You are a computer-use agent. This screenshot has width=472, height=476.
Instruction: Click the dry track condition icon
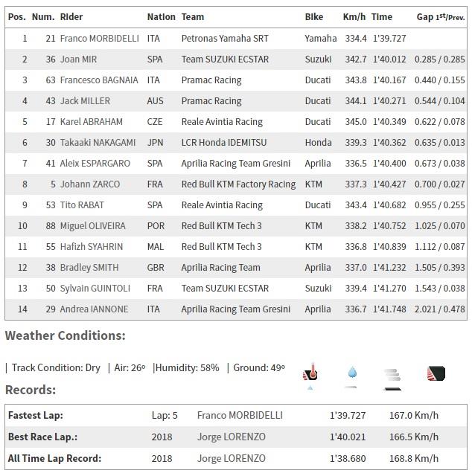pyautogui.click(x=436, y=373)
